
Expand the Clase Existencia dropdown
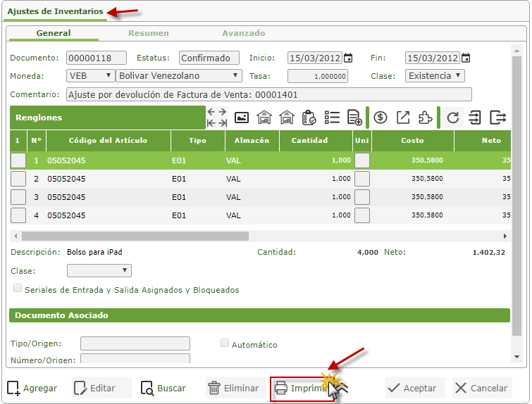(x=435, y=75)
